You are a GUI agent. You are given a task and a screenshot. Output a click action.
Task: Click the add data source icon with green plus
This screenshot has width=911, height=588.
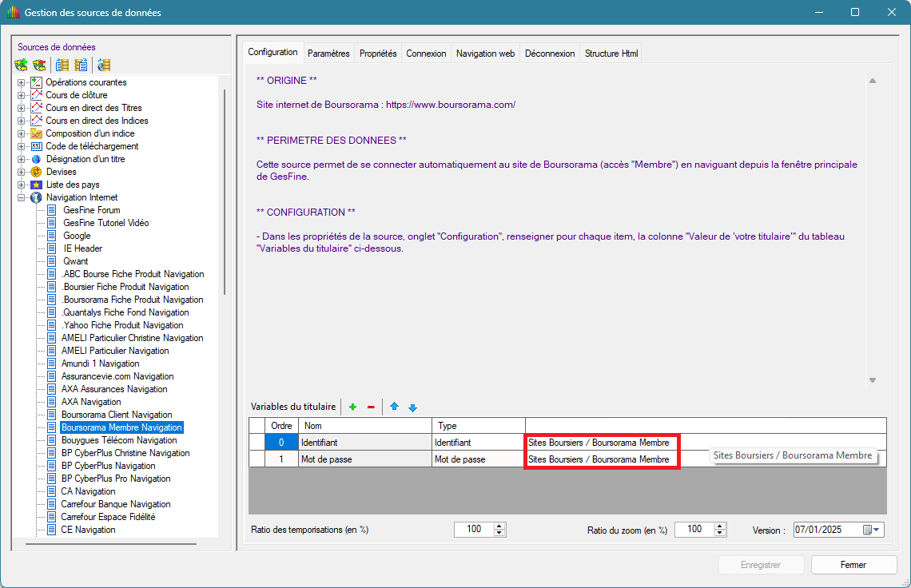tap(22, 65)
